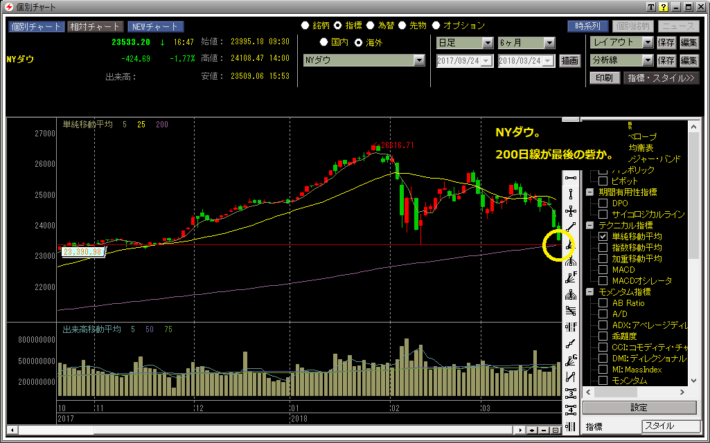The image size is (710, 443).
Task: Enable the 乖離度 checkbox
Action: pos(603,336)
